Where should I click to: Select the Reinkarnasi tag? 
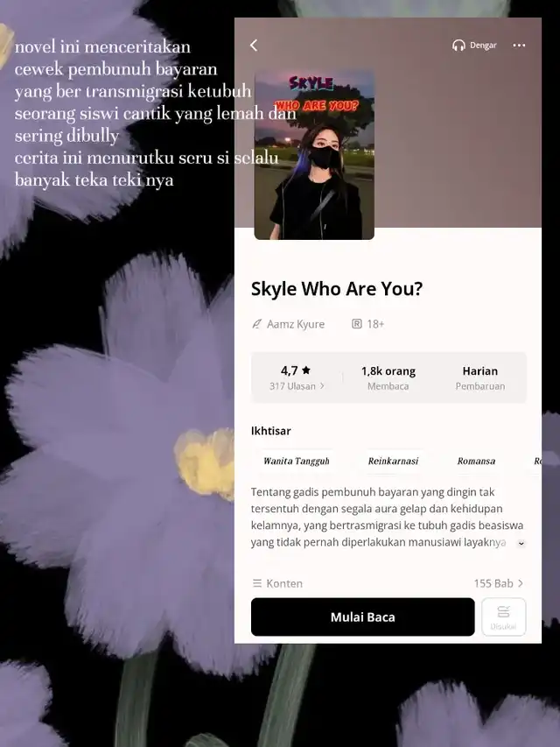pos(393,461)
